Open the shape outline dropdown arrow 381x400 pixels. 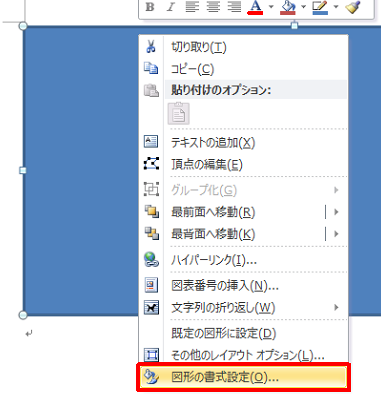pyautogui.click(x=336, y=7)
